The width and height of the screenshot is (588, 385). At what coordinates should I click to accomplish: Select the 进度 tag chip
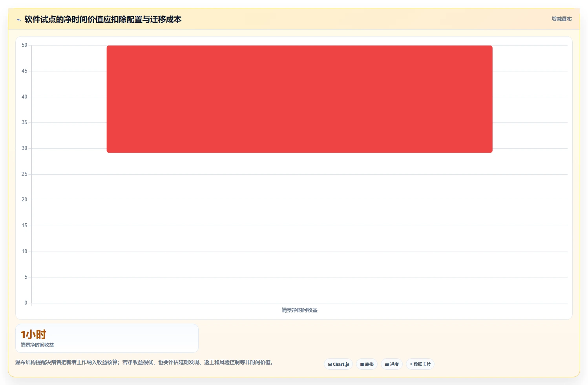tap(392, 364)
